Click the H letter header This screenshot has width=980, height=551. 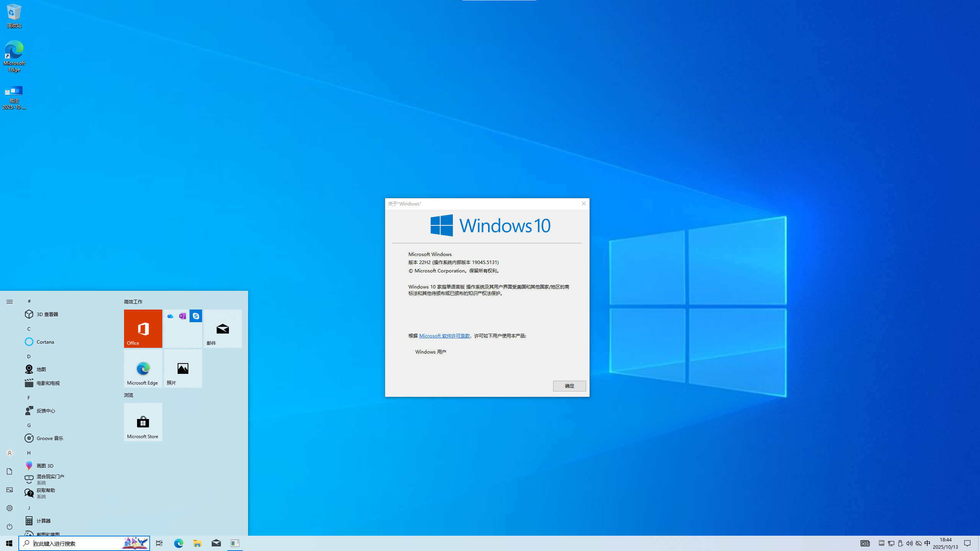click(29, 453)
